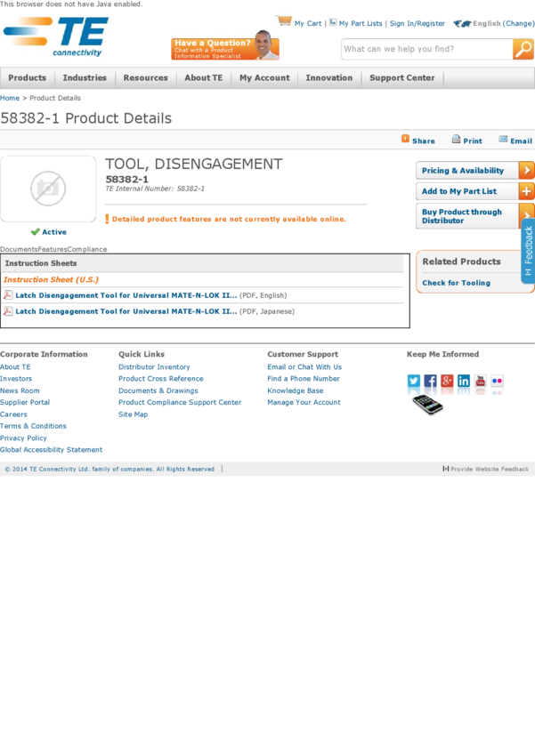Switch to the Compliance tab
Image resolution: width=535 pixels, height=756 pixels.
click(x=87, y=249)
